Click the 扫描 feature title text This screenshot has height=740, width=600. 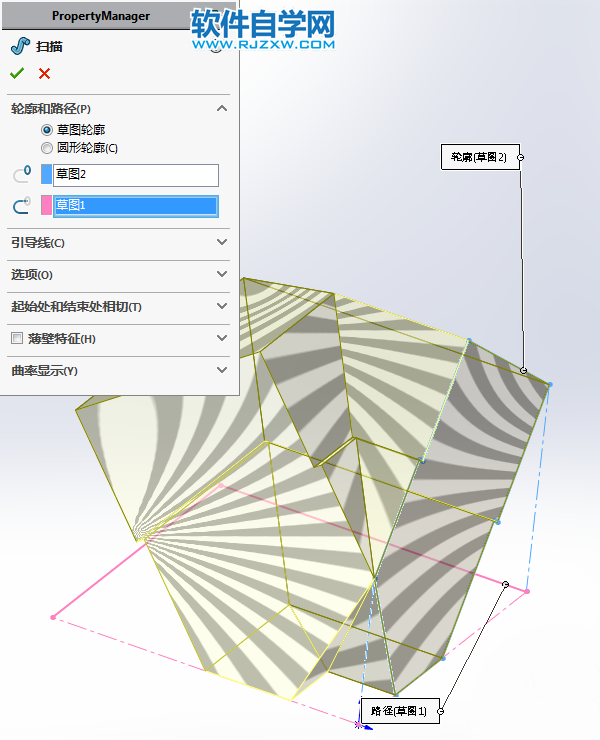[49, 47]
